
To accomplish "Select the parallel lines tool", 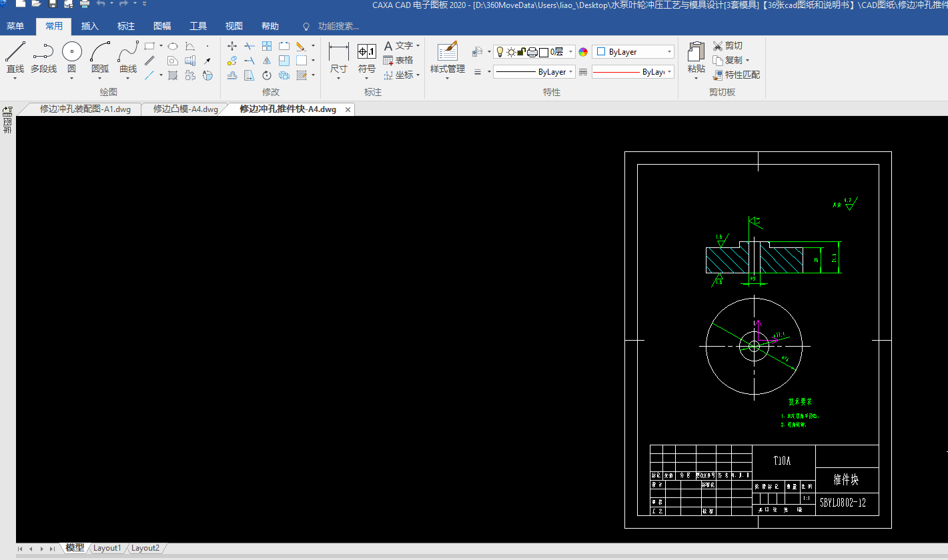I will tap(150, 61).
